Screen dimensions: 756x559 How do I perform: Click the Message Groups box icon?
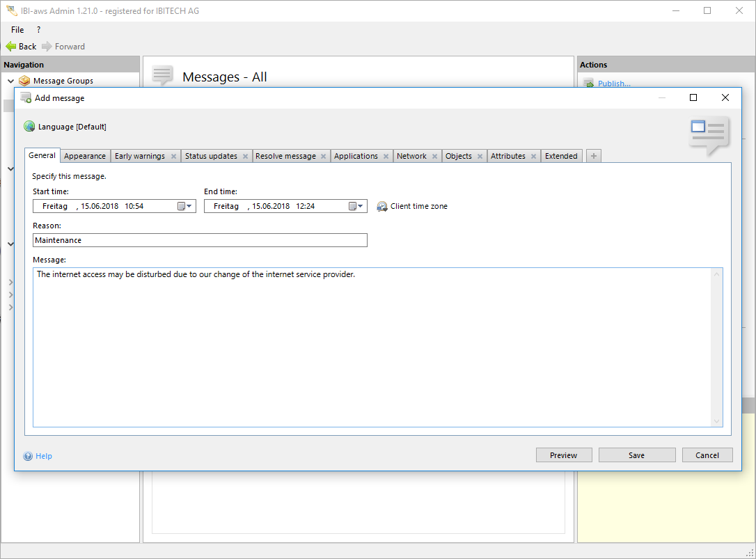click(x=24, y=81)
